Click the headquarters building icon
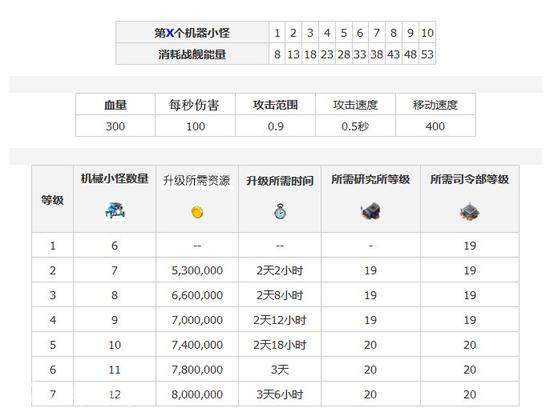This screenshot has height=420, width=550. [x=470, y=212]
